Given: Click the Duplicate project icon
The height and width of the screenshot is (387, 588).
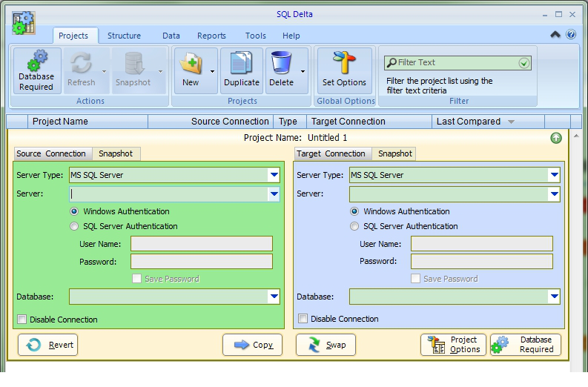Looking at the screenshot, I should click(x=242, y=70).
